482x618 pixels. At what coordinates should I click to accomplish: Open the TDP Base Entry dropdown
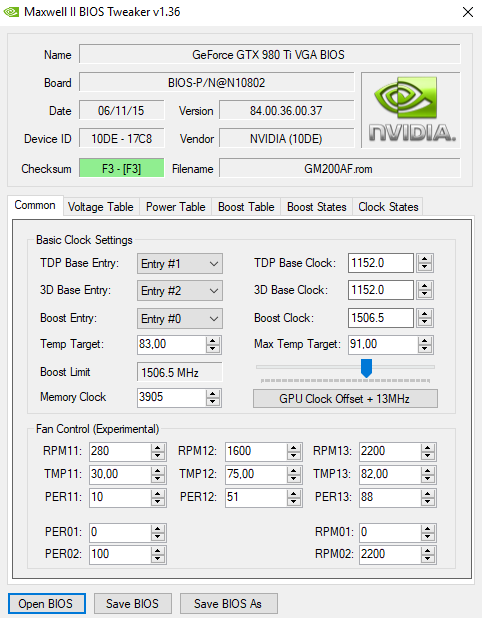[180, 264]
